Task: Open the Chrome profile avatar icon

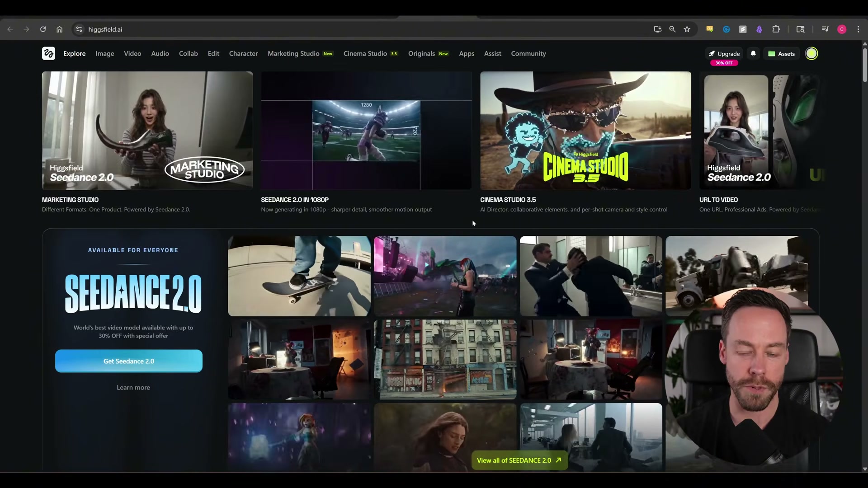Action: [842, 29]
